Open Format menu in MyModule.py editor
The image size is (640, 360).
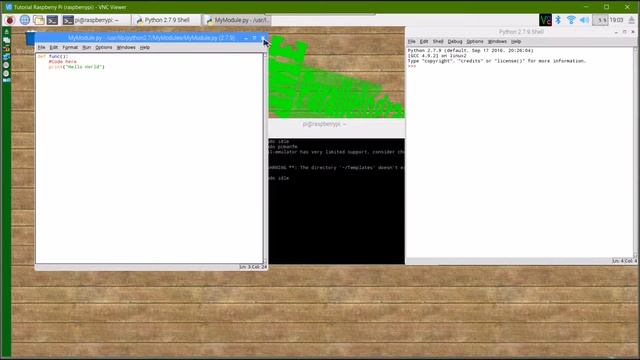[70, 47]
